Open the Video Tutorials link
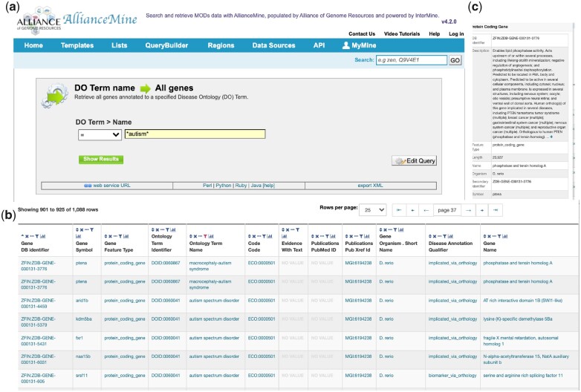The height and width of the screenshot is (392, 581). (x=402, y=33)
